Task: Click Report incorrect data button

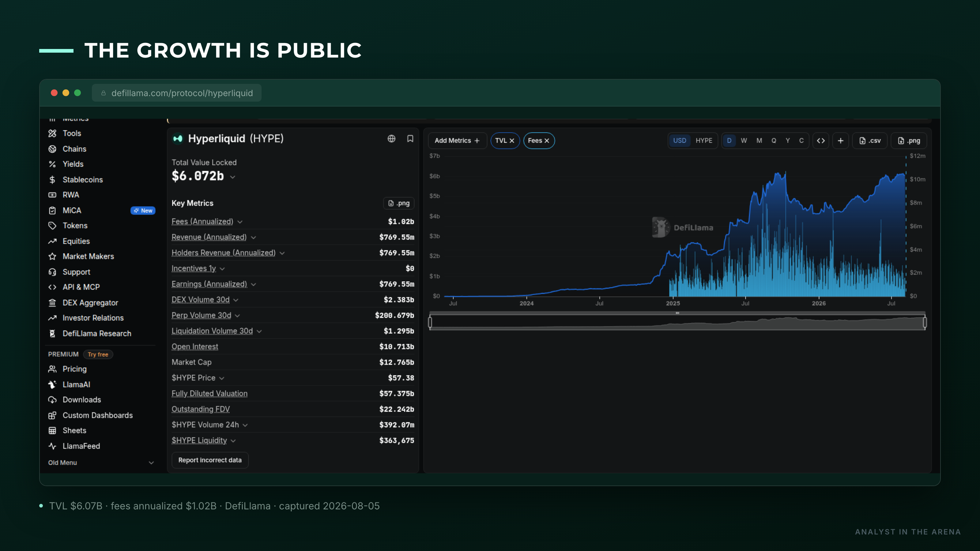Action: tap(210, 460)
